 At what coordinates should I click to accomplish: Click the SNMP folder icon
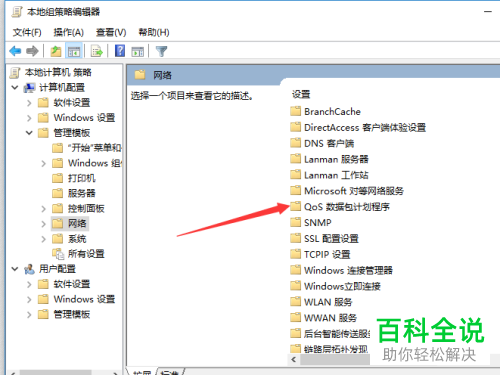[x=295, y=222]
